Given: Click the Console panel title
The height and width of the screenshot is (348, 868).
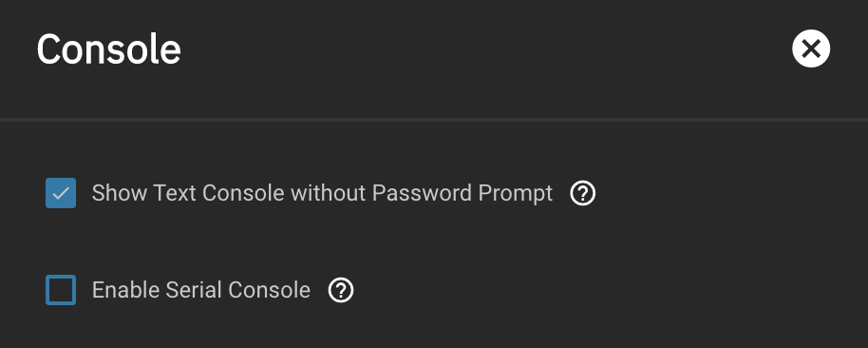Looking at the screenshot, I should [109, 48].
